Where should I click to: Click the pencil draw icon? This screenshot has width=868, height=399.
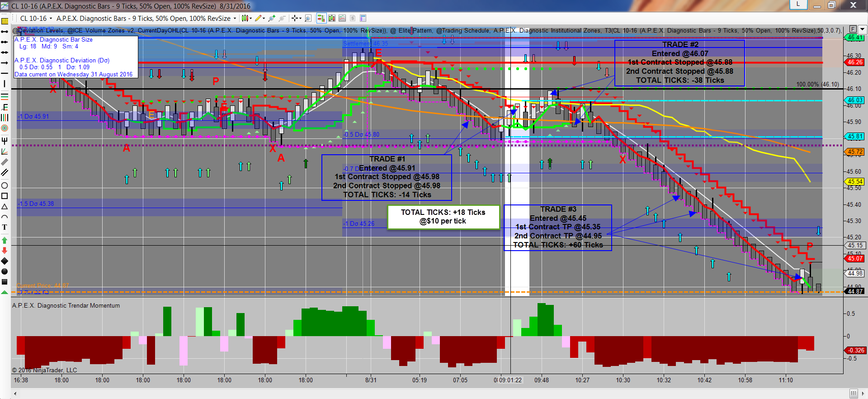[x=258, y=18]
